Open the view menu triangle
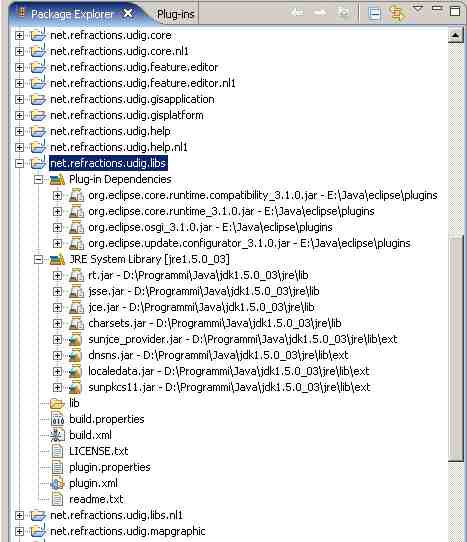 [418, 9]
